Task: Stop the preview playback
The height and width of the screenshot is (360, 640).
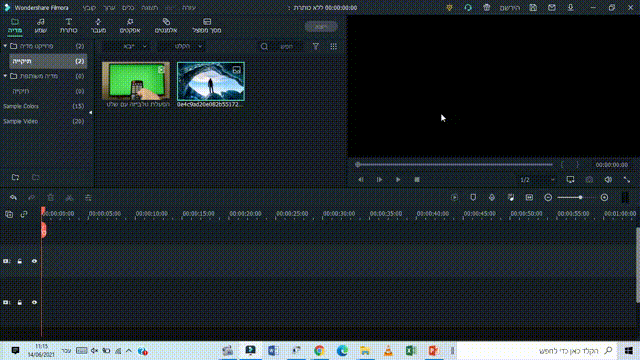Action: (417, 180)
